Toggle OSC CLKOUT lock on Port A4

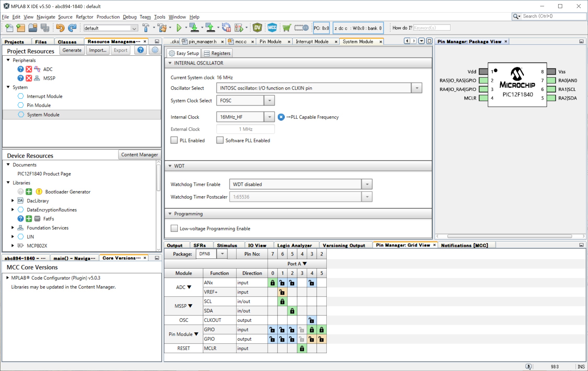click(x=312, y=320)
